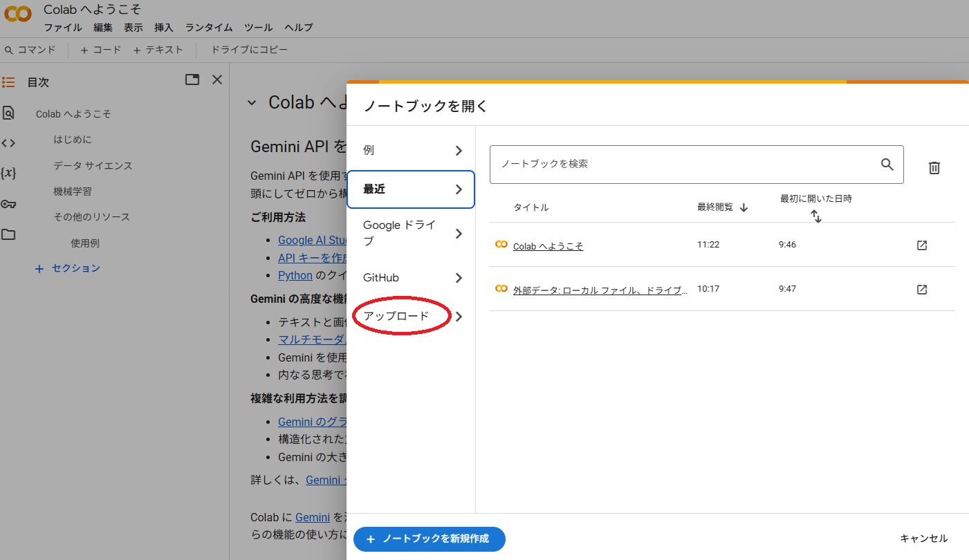Image resolution: width=969 pixels, height=560 pixels.
Task: Open the ヘルプ menu
Action: tap(299, 28)
